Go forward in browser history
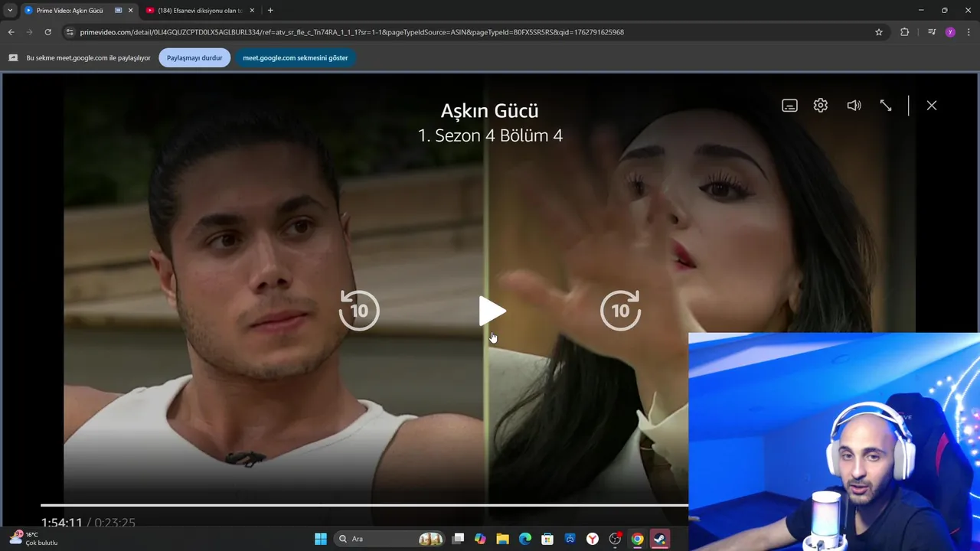 [x=29, y=32]
